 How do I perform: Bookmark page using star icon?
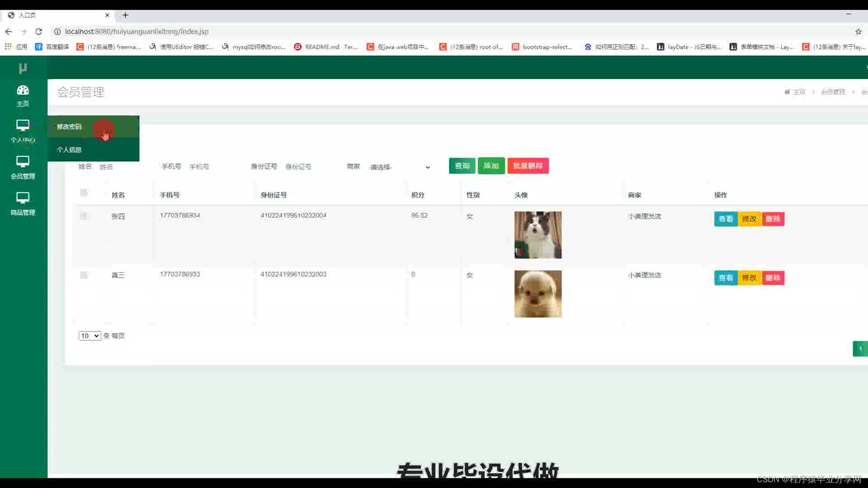858,32
